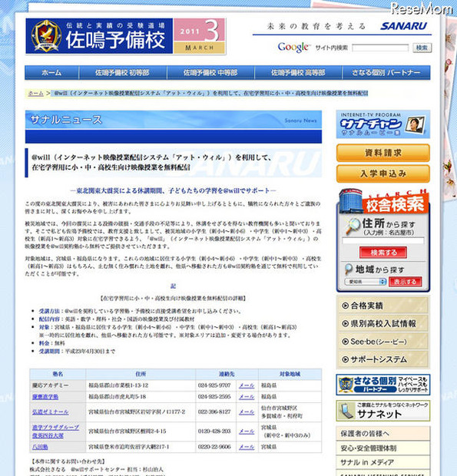Click the 住所 table column header
The width and height of the screenshot is (457, 476).
(141, 374)
